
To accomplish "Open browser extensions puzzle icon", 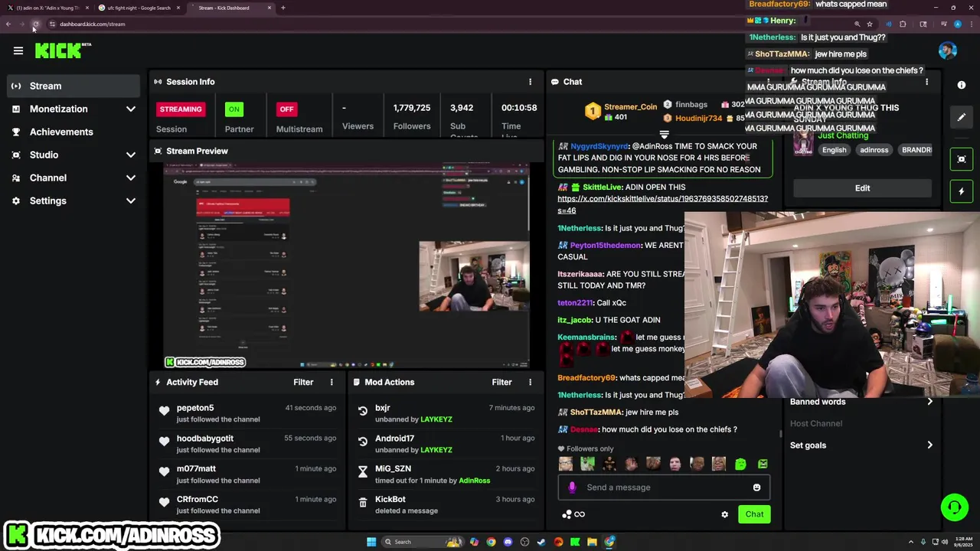I will [903, 24].
